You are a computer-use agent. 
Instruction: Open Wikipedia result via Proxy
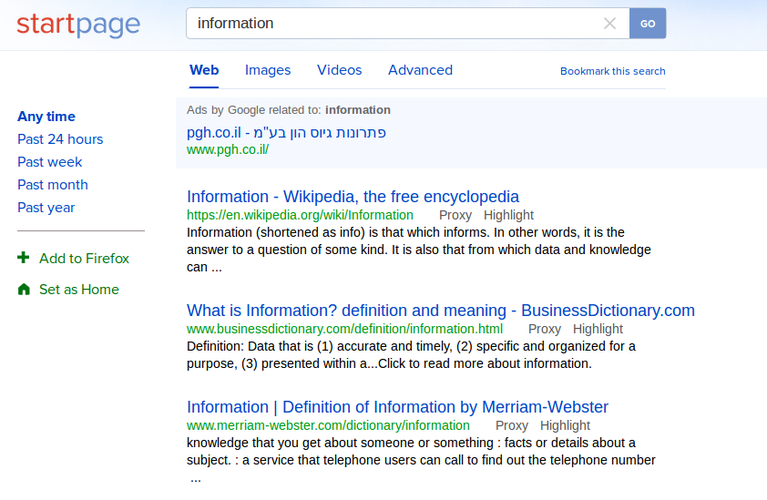(455, 215)
